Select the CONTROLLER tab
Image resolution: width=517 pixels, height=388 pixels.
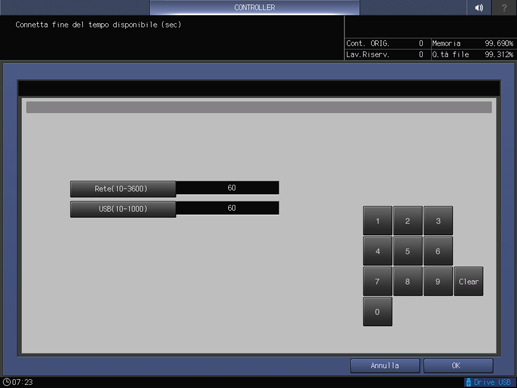coord(254,7)
